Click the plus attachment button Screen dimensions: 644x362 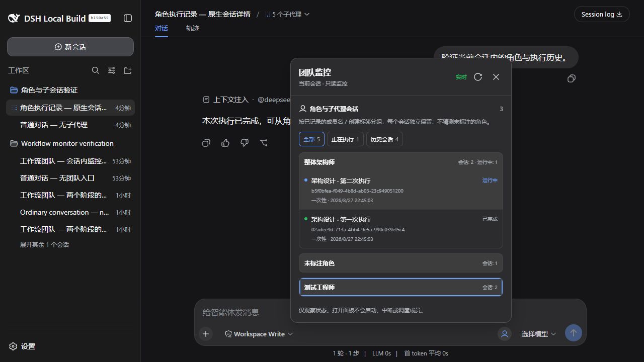click(206, 333)
